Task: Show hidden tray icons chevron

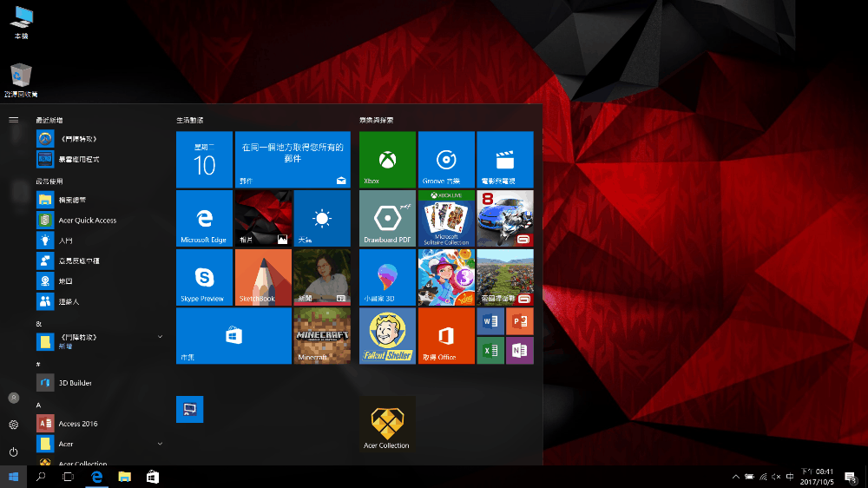Action: tap(736, 477)
